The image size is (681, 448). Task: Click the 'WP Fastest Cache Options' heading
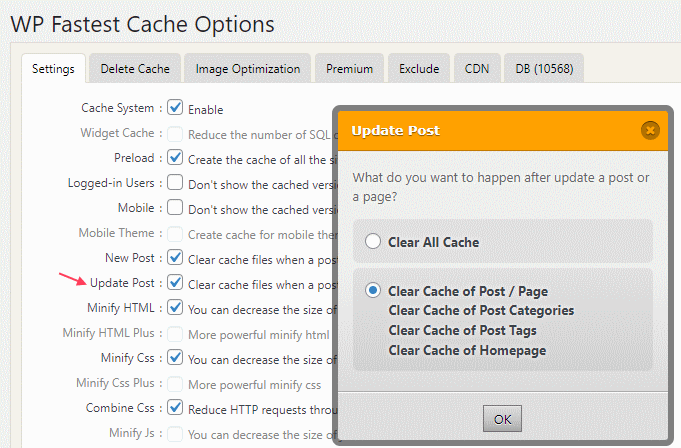click(142, 24)
